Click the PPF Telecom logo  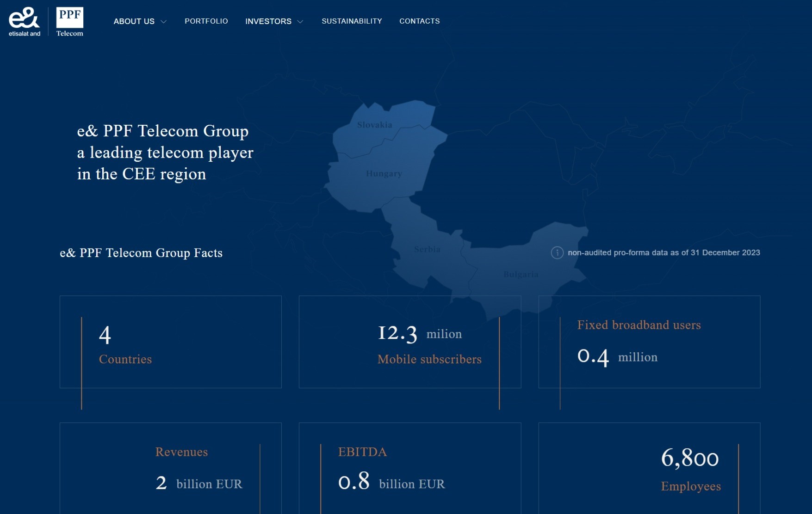(69, 21)
